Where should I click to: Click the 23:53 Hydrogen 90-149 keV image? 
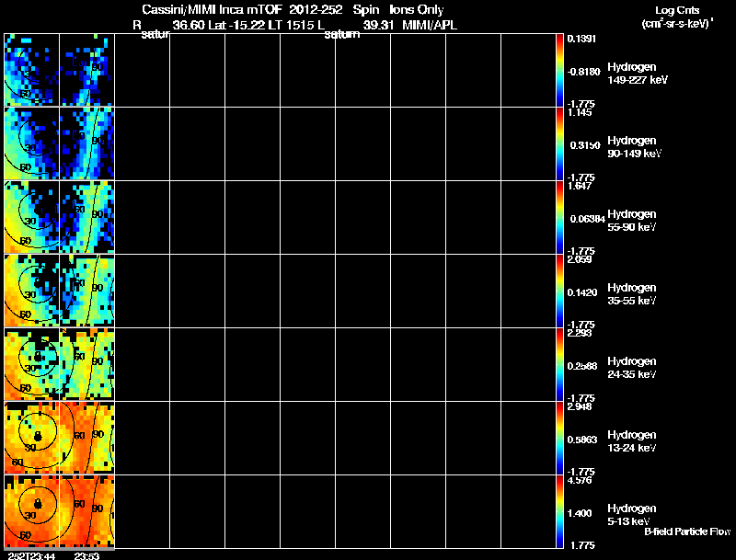pos(86,143)
